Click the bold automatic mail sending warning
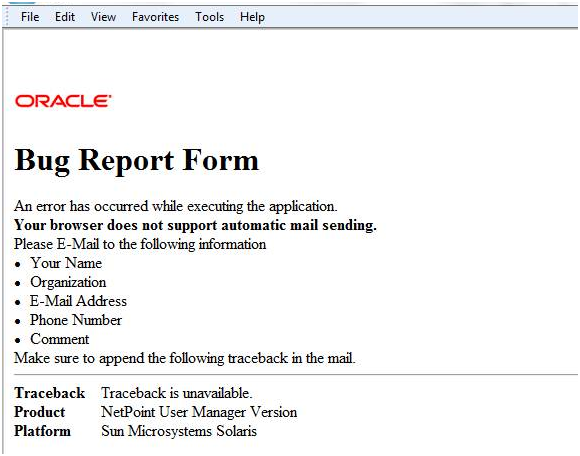580x456 pixels. click(195, 225)
